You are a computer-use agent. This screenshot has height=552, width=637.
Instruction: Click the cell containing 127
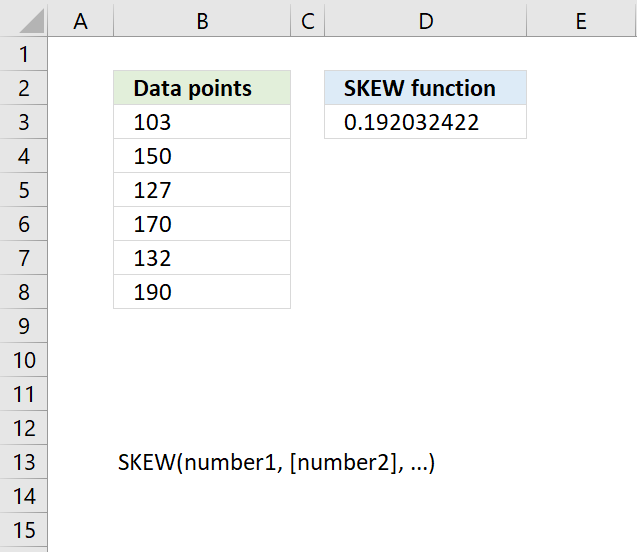(x=202, y=190)
